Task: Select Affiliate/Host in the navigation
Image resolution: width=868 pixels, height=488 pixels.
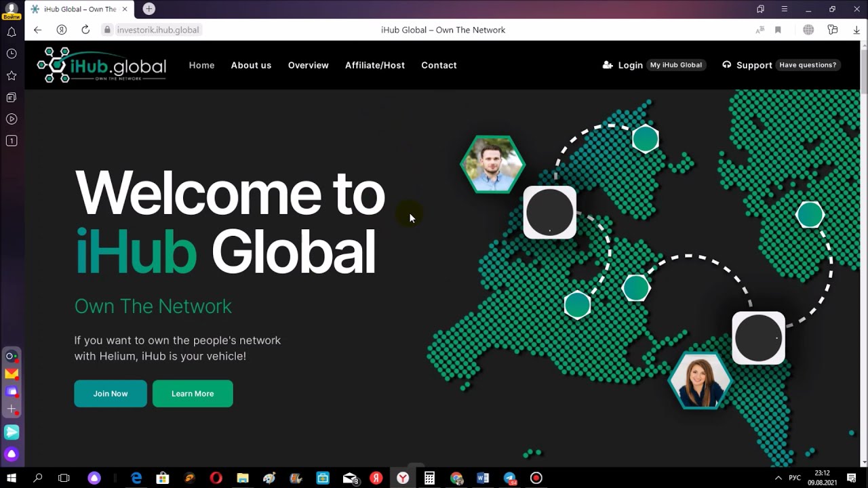Action: [x=374, y=65]
